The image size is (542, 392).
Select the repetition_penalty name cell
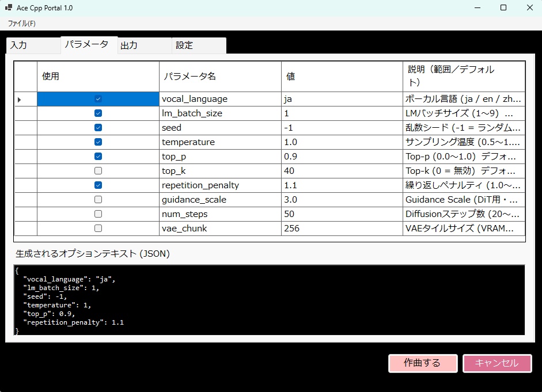click(x=220, y=185)
